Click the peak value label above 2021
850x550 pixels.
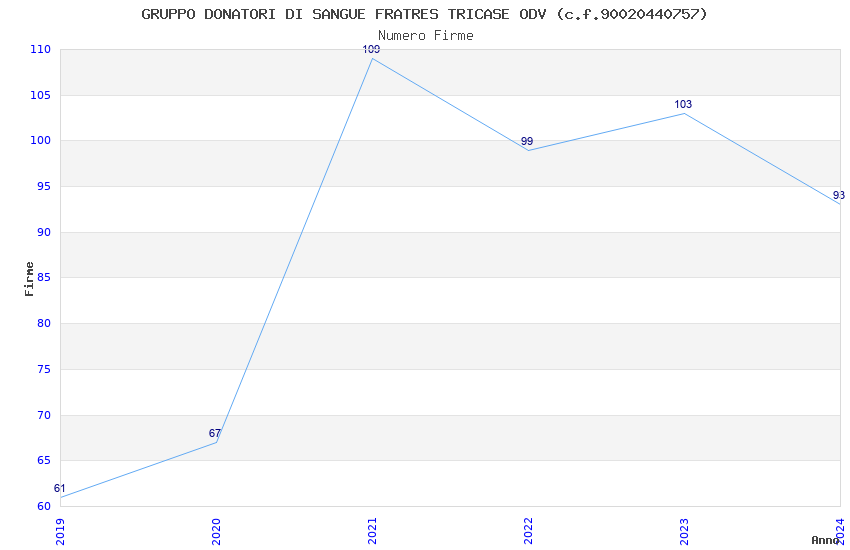click(x=371, y=49)
